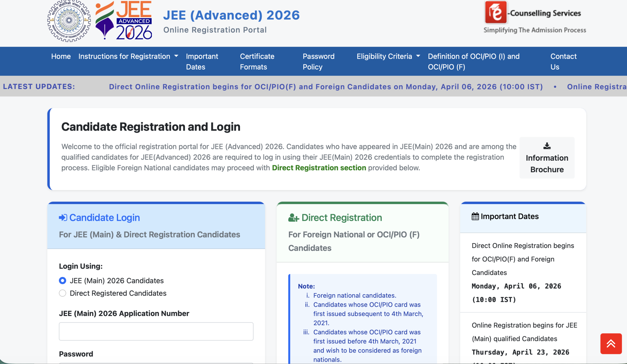Follow the Direct Registration section link
This screenshot has width=627, height=364.
tap(319, 168)
